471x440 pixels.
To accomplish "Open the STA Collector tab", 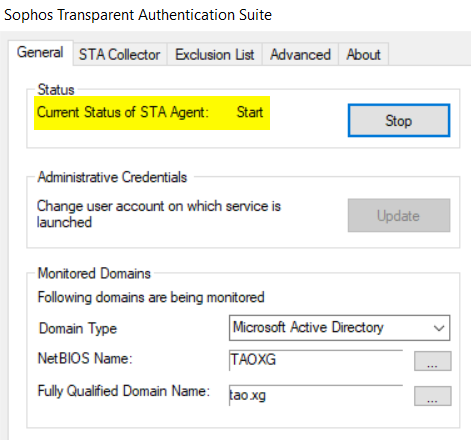I will click(119, 54).
